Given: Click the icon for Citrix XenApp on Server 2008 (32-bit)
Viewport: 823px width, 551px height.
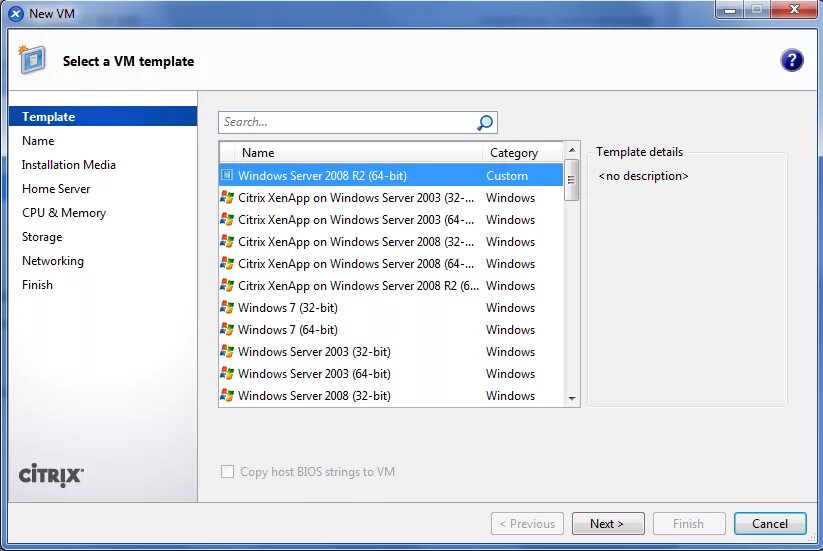Looking at the screenshot, I should click(x=227, y=241).
